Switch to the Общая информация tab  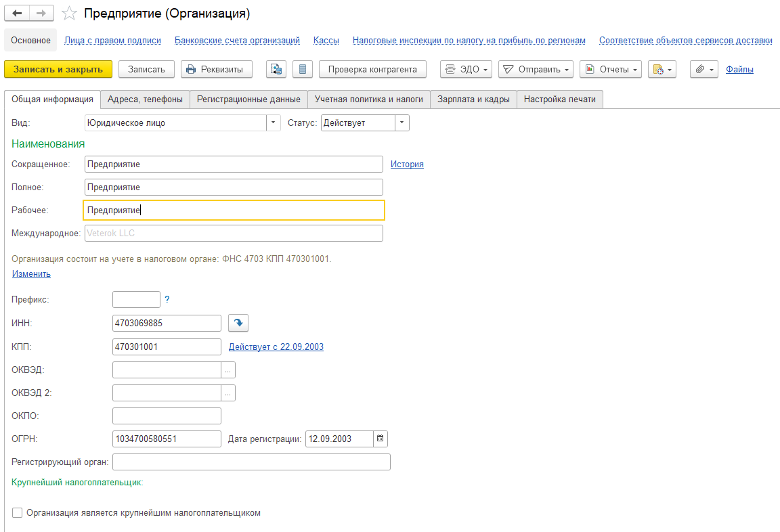(52, 99)
